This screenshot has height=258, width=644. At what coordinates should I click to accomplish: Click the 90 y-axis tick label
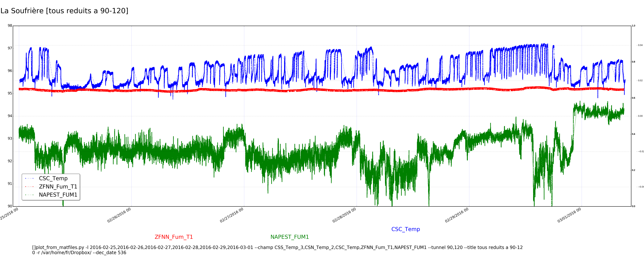(10, 206)
